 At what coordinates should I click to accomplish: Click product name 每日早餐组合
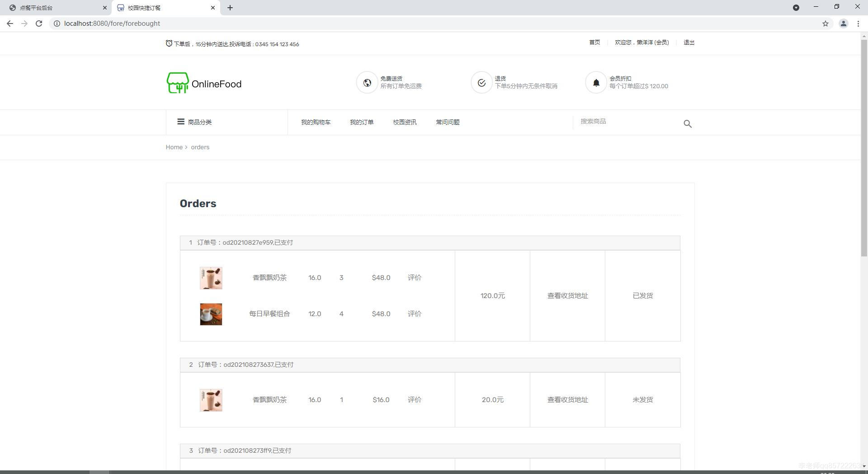coord(269,314)
